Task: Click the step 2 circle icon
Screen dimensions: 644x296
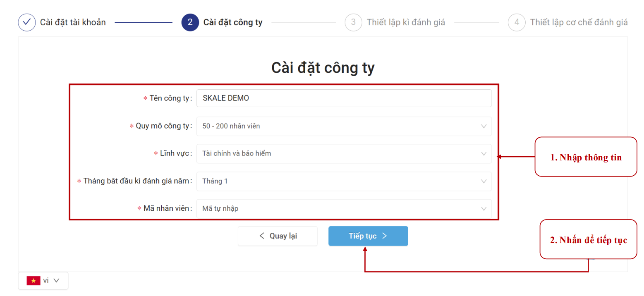Action: (x=190, y=22)
